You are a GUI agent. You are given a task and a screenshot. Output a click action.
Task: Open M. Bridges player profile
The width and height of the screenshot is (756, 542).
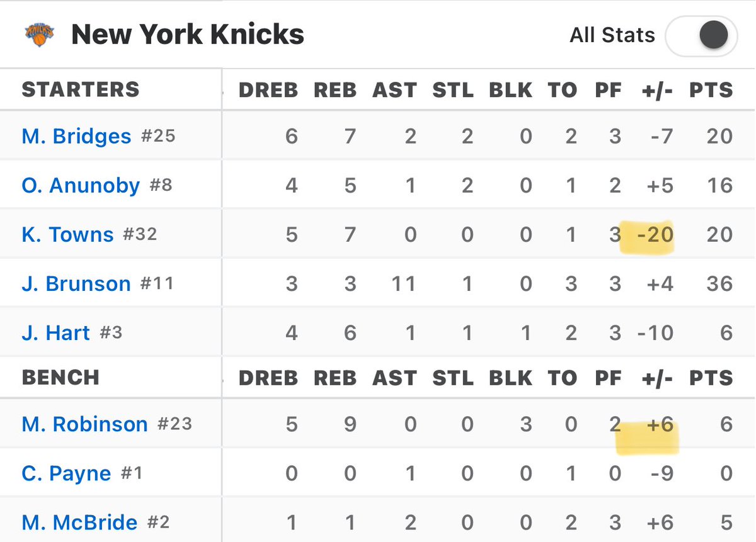(76, 136)
